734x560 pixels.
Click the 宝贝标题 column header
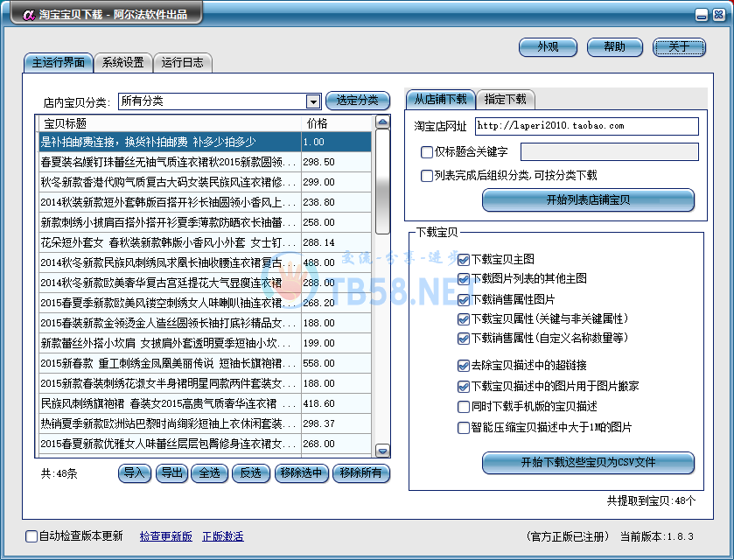click(170, 123)
